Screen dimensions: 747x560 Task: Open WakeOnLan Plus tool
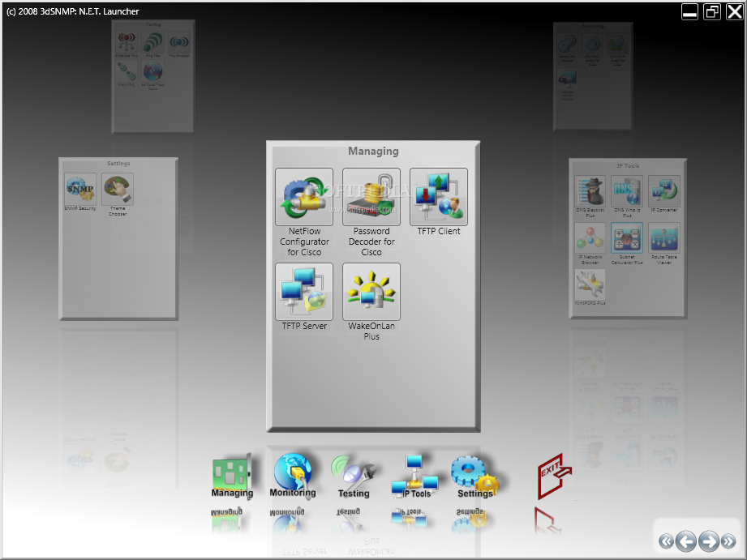pos(371,292)
